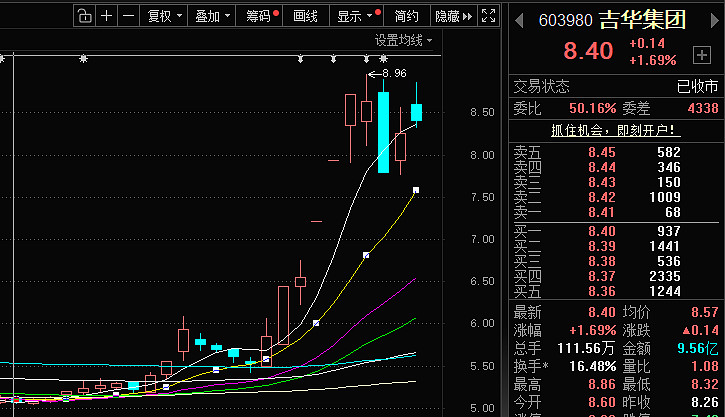This screenshot has height=417, width=725.
Task: Click stock code 603980
Action: tap(565, 20)
